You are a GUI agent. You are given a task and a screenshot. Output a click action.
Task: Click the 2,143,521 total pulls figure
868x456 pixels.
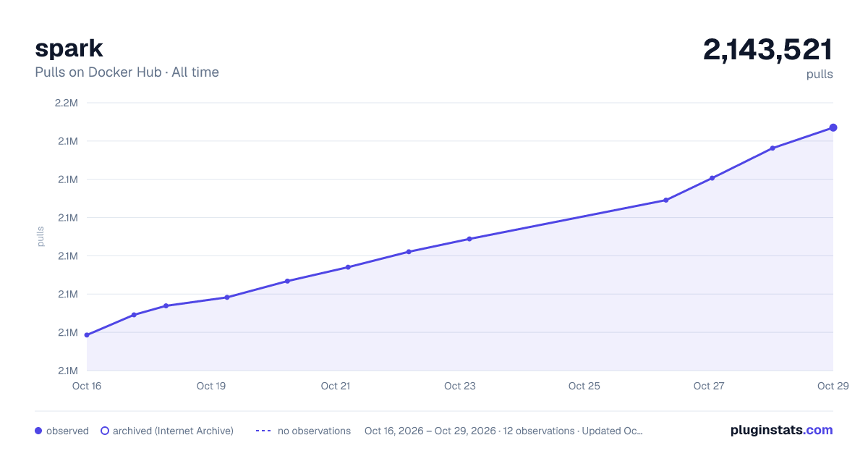(x=767, y=50)
